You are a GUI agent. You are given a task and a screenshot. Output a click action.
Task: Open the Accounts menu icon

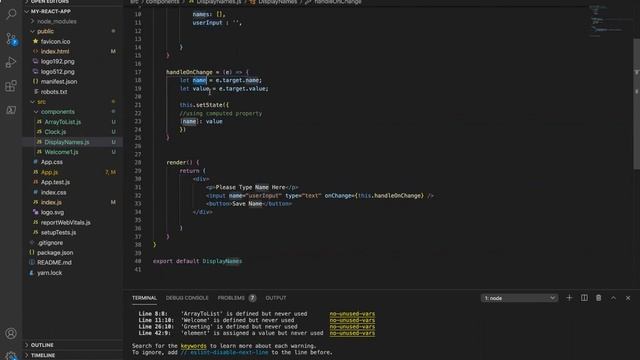(11, 333)
